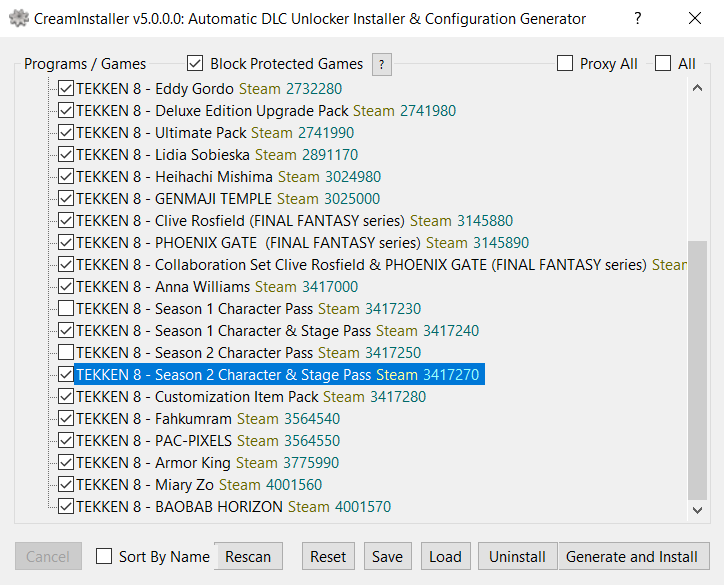Screen dimensions: 724x585
Task: Open the help question mark in title bar
Action: [x=638, y=18]
